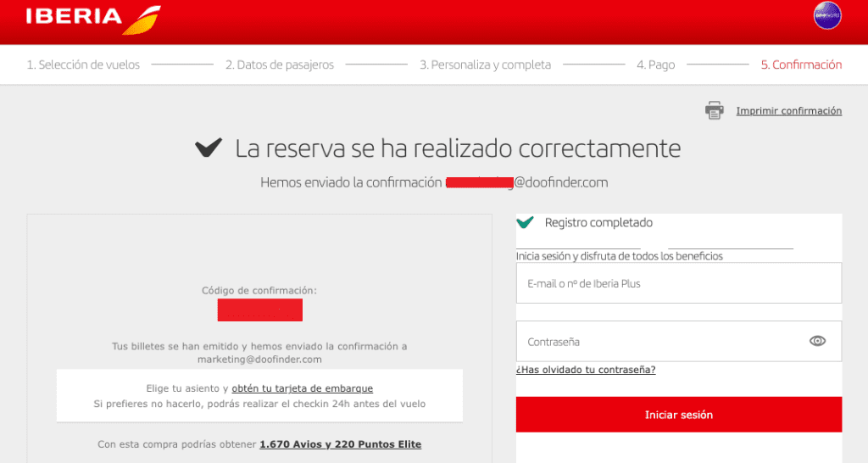Open the Imprimir confirmación link
Screen dimensions: 868x463
click(789, 111)
